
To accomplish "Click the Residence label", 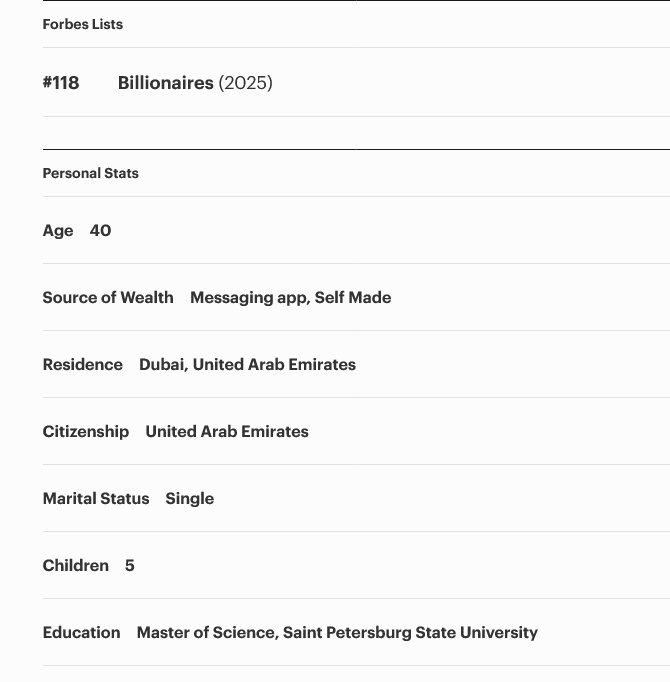I will [x=83, y=364].
